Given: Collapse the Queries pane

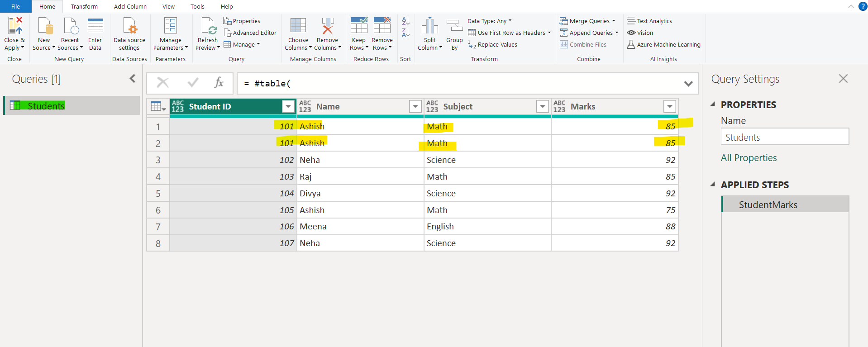Looking at the screenshot, I should (x=133, y=79).
